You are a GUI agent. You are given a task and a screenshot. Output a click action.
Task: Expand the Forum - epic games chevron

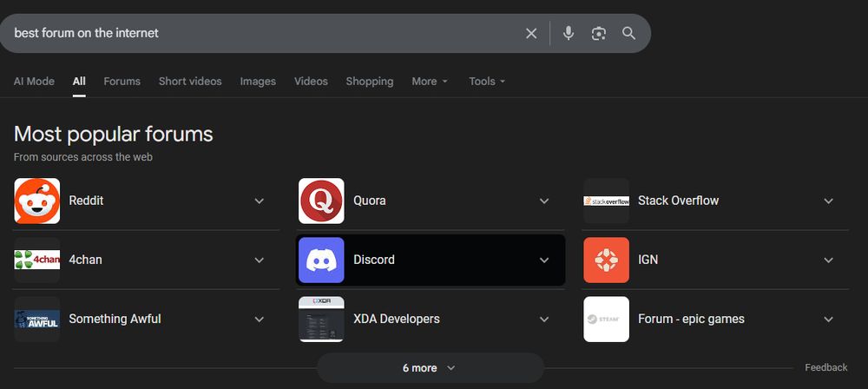pos(828,320)
